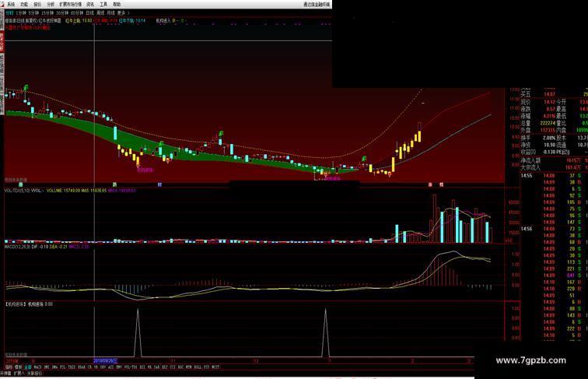
Task: Apply the FSL indicator
Action: click(x=63, y=367)
